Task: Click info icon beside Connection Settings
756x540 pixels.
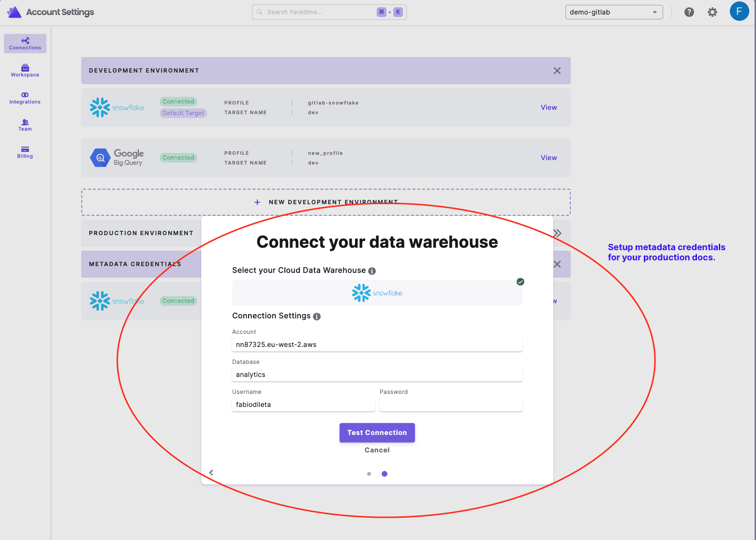Action: tap(317, 316)
